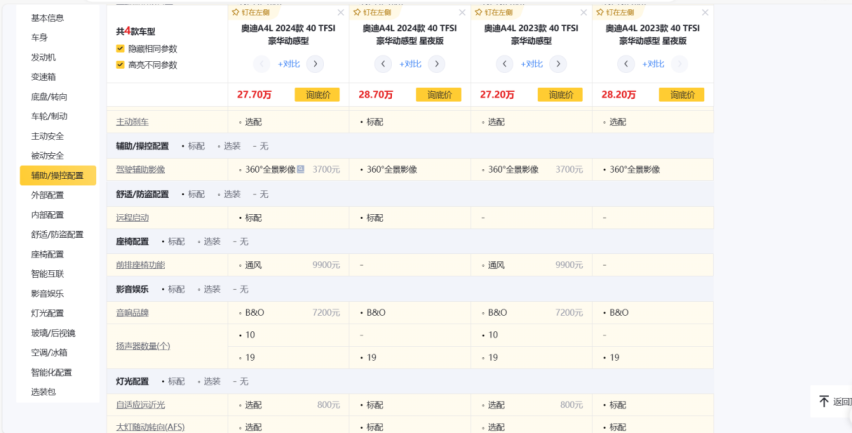Select 被动安全 in the sidebar

(47, 156)
